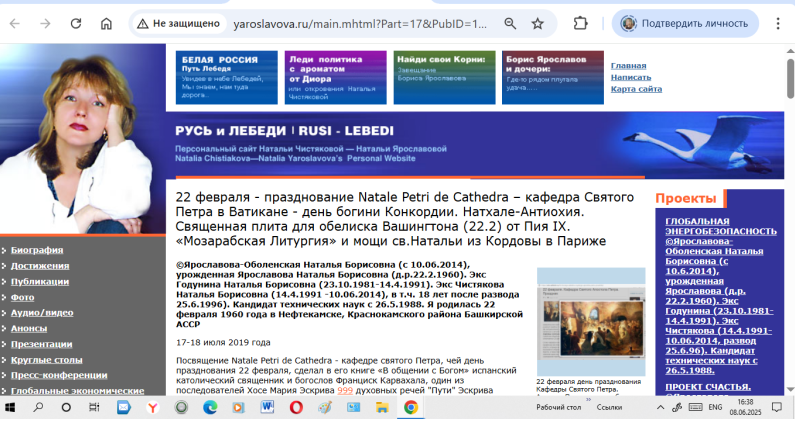This screenshot has height=422, width=795.
Task: Open 'Круглые столы' in the sidebar menu
Action: (x=47, y=360)
